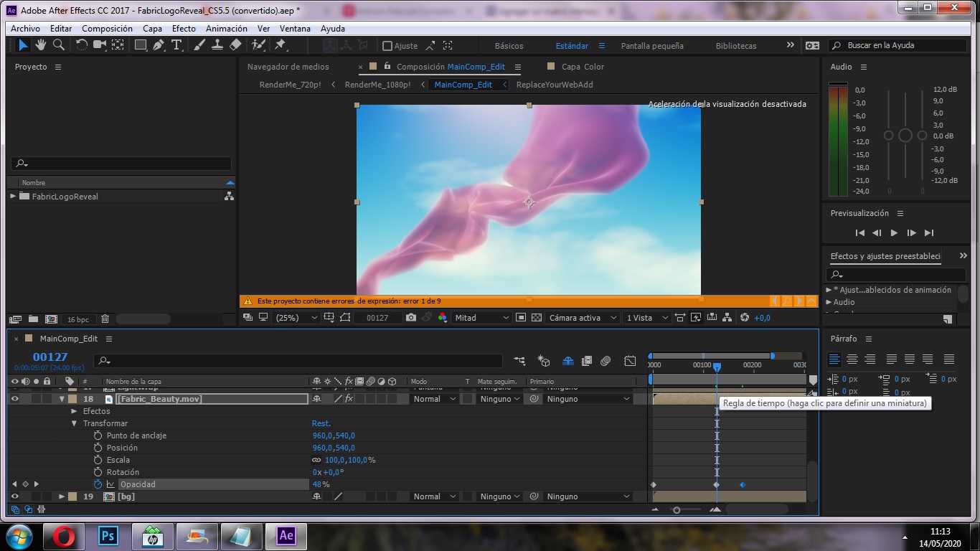This screenshot has width=980, height=551.
Task: Enable motion blur for all layers
Action: 606,361
